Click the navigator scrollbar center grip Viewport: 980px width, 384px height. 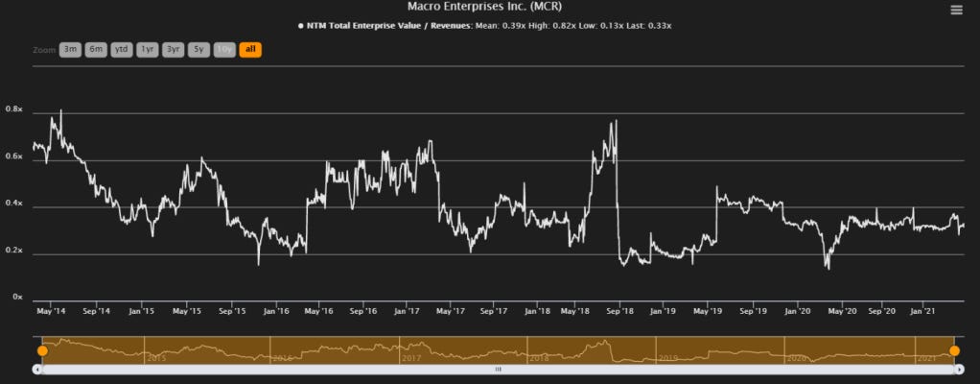[498, 370]
